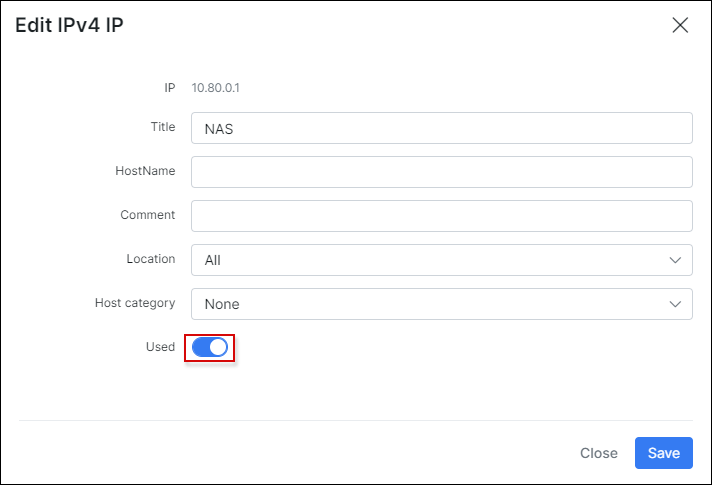The image size is (712, 485).
Task: Focus the Title field containing NAS
Action: coord(441,128)
